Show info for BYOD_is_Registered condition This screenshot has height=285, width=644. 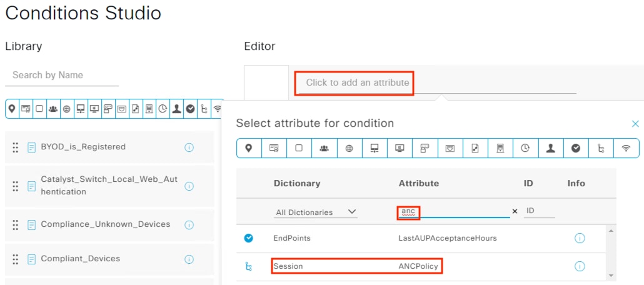(189, 147)
